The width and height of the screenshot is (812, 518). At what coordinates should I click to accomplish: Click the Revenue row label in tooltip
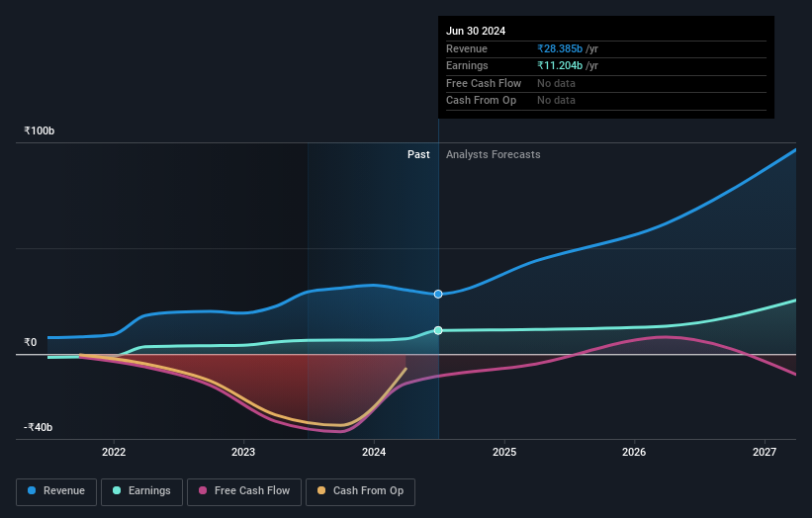pyautogui.click(x=467, y=48)
